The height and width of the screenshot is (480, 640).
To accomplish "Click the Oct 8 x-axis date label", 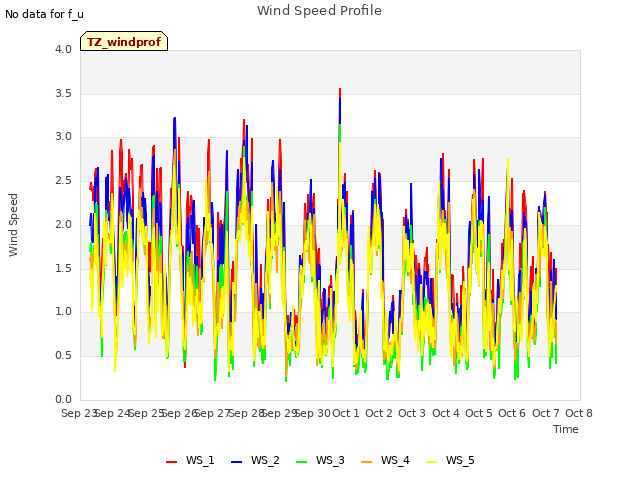I will point(579,413).
